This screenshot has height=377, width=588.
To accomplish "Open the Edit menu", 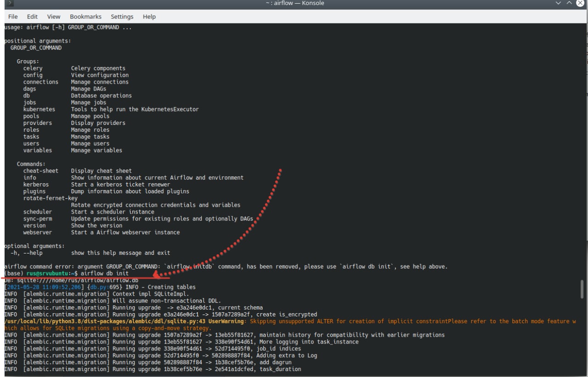I will [32, 17].
